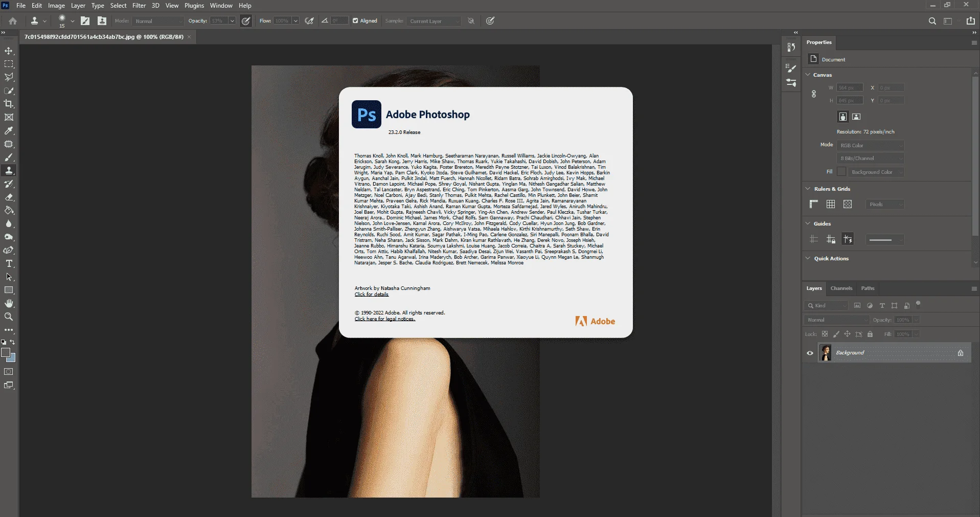Open the History panel icon
This screenshot has height=517, width=980.
(x=791, y=47)
